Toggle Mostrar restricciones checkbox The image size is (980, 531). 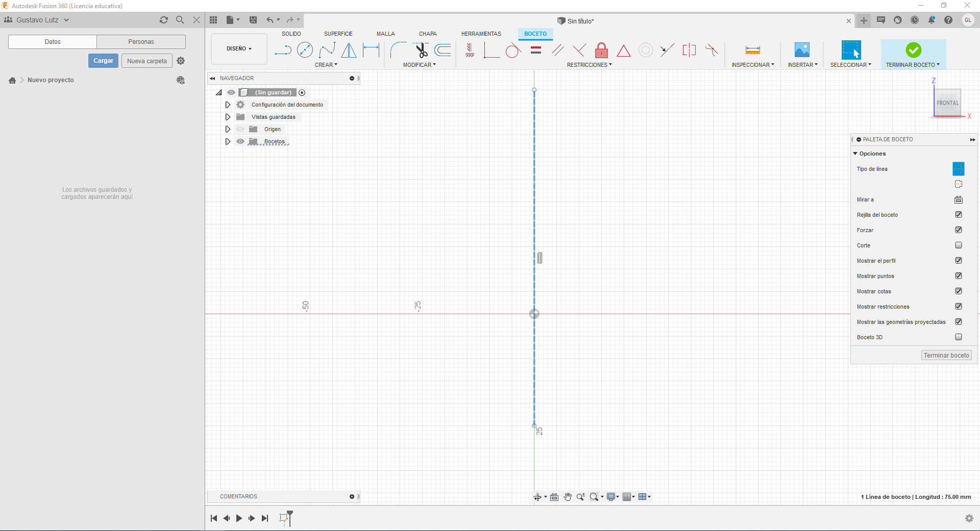coord(959,307)
